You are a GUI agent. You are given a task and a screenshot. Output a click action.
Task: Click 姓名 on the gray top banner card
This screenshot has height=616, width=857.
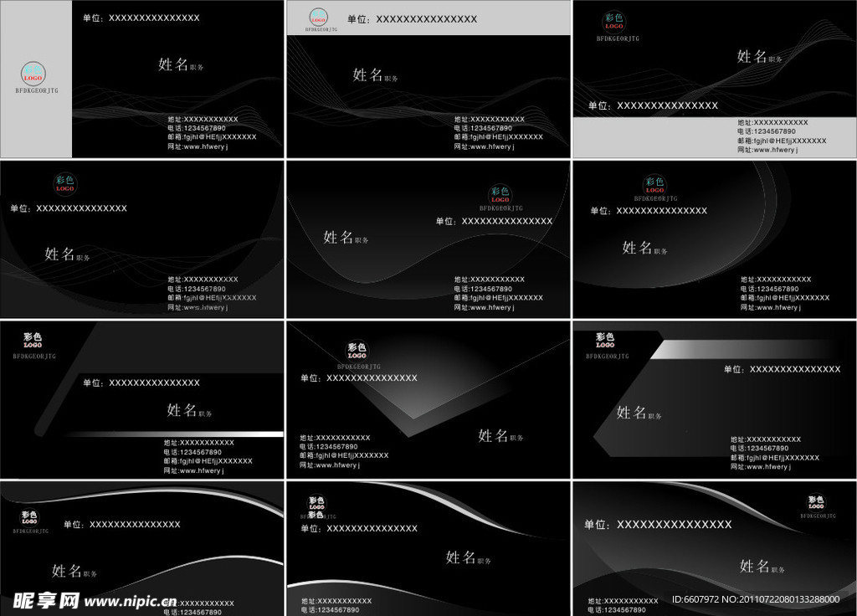pos(367,74)
